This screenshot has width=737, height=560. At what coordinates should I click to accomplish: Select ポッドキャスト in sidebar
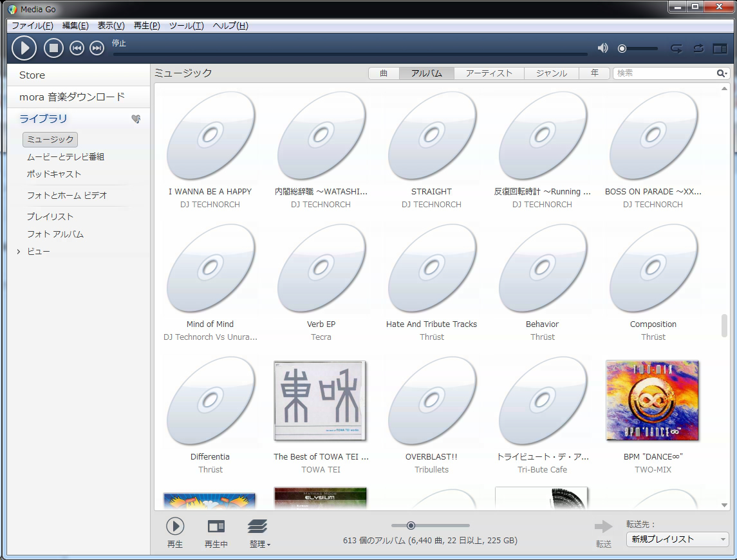click(53, 174)
